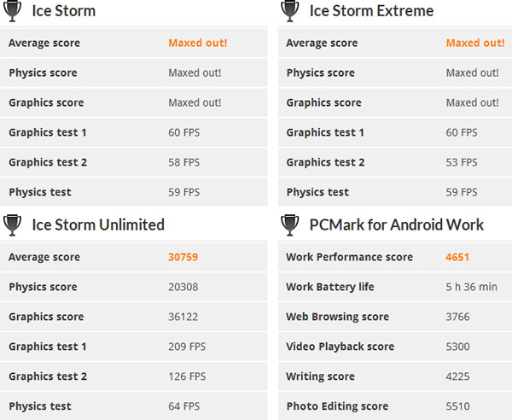Click the trophy icon beside Ice Storm
Viewport: 512px width, 420px height.
[x=13, y=11]
